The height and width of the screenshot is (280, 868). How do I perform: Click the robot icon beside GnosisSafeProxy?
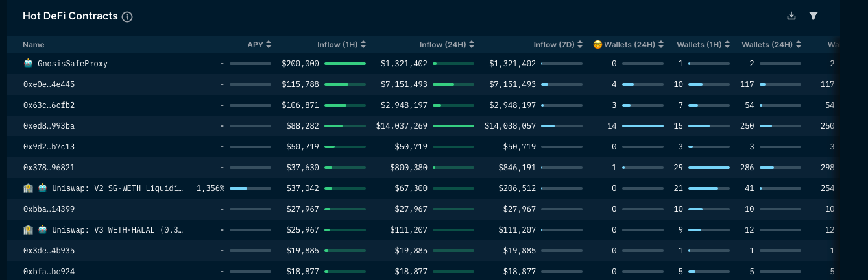coord(28,64)
